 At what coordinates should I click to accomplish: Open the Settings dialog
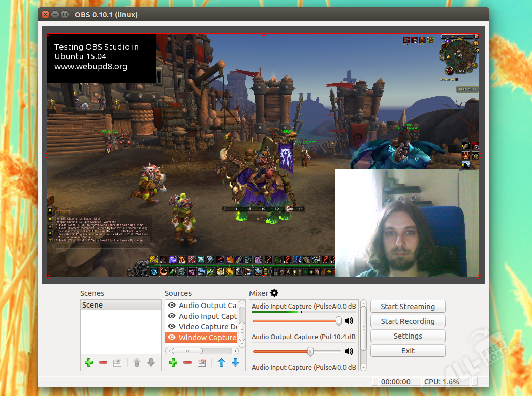pos(408,336)
